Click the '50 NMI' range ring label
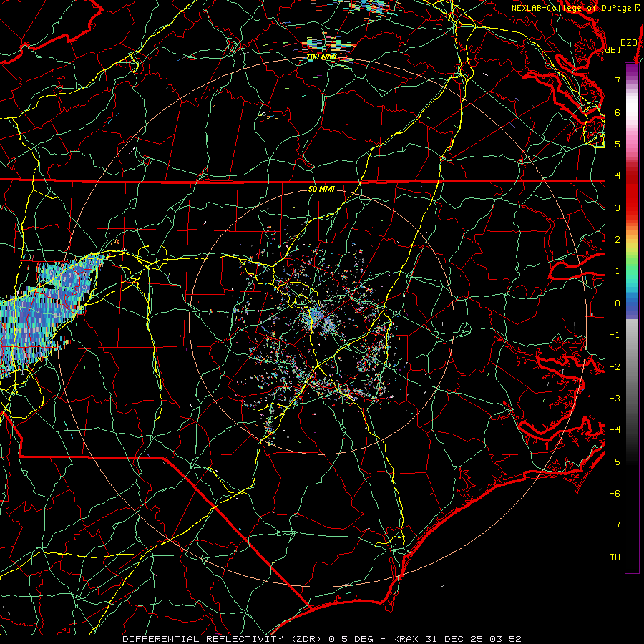The width and height of the screenshot is (644, 644). tap(321, 190)
